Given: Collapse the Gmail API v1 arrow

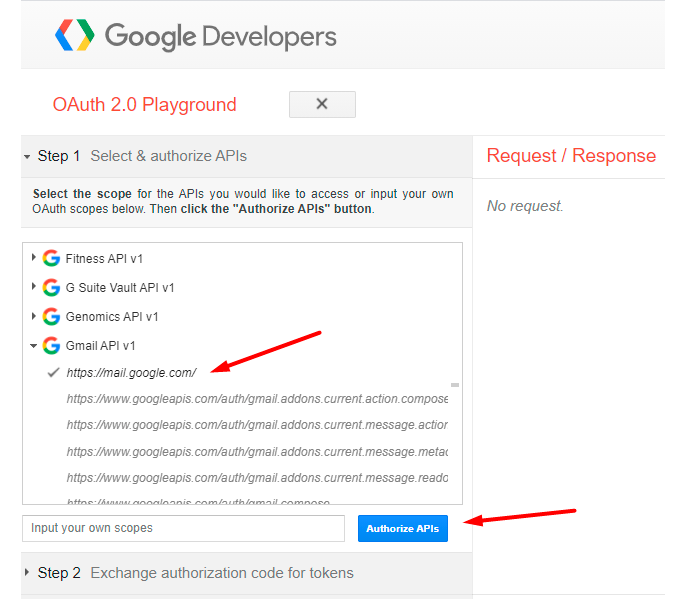Looking at the screenshot, I should [x=33, y=346].
